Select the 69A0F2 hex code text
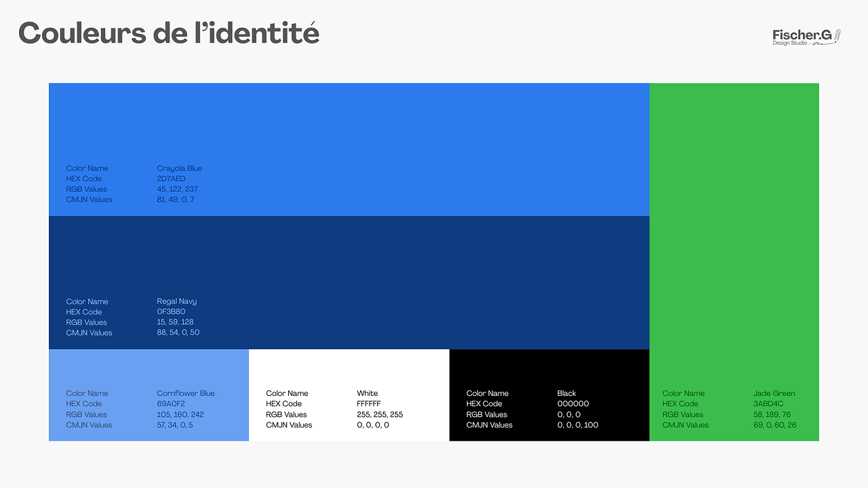The image size is (868, 488). 170,404
